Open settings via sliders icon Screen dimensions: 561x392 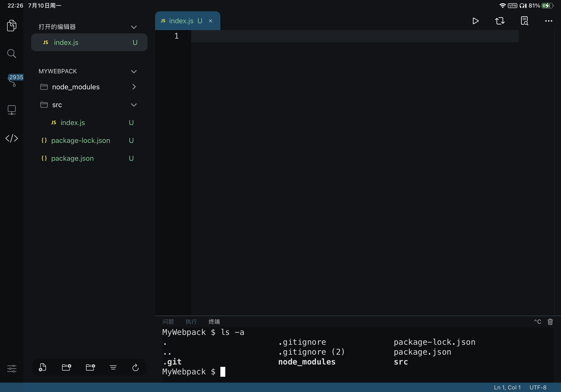click(12, 368)
